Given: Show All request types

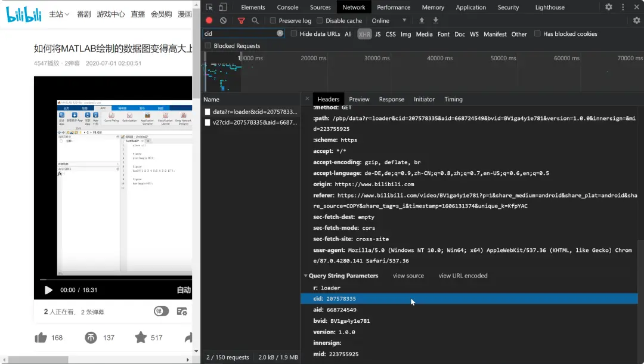Looking at the screenshot, I should [x=348, y=34].
